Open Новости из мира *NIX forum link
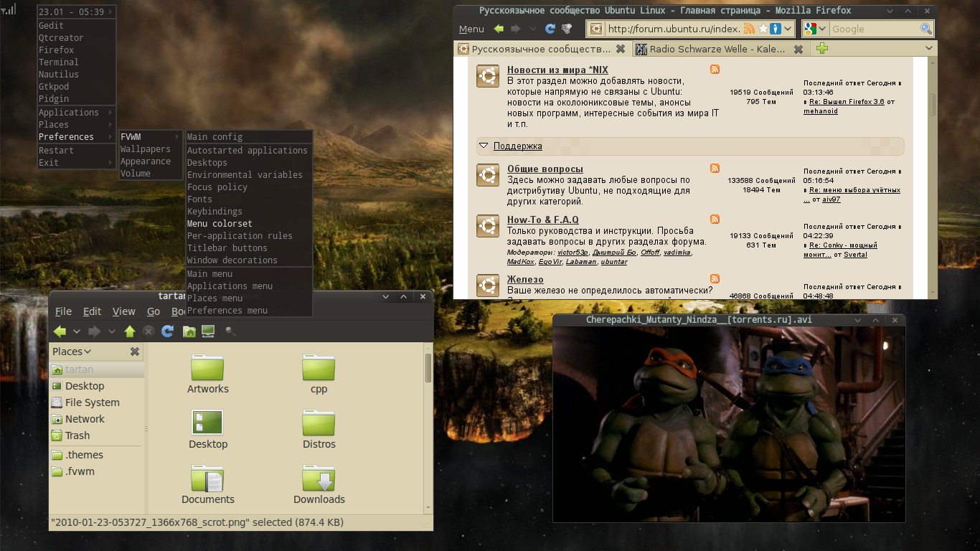The height and width of the screenshot is (551, 980). point(557,70)
